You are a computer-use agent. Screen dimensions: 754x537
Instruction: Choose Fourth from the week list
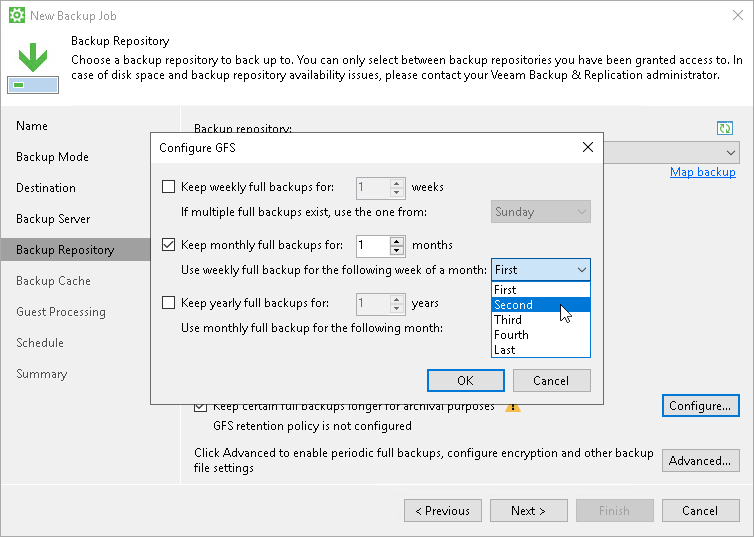pos(540,335)
